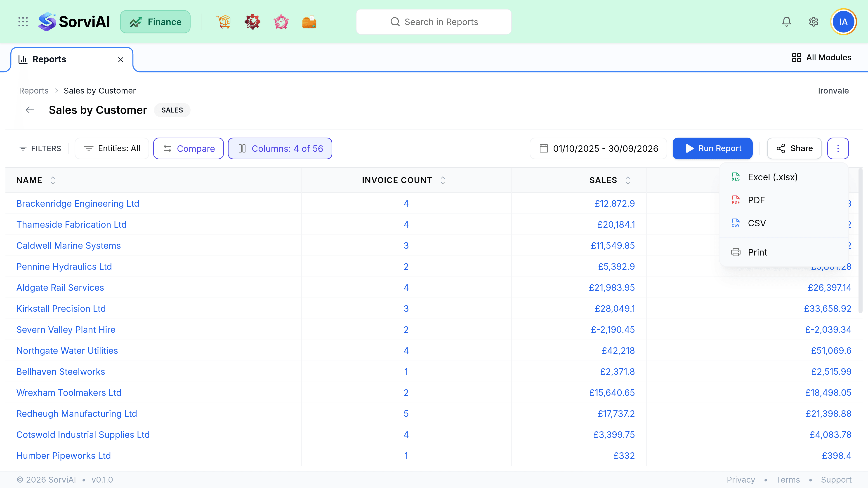Open the app launcher grid icon
The image size is (868, 488).
[x=23, y=22]
